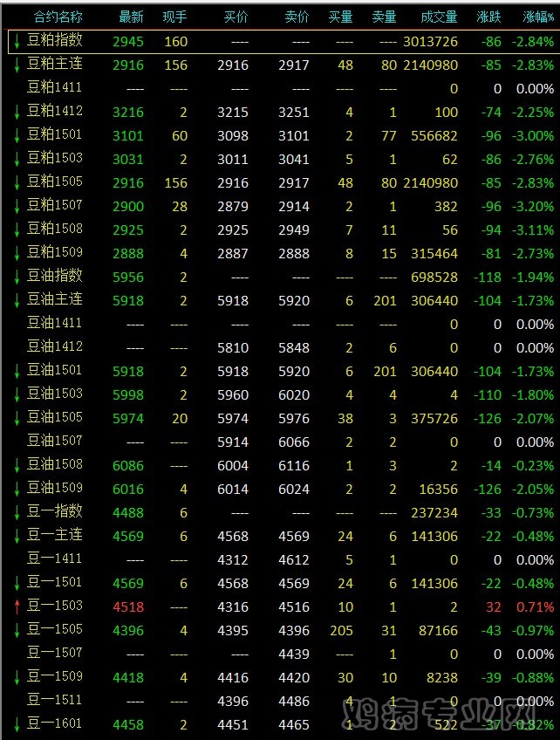Select the 豆粕1412 contract
This screenshot has height=740, width=560.
tap(54, 112)
